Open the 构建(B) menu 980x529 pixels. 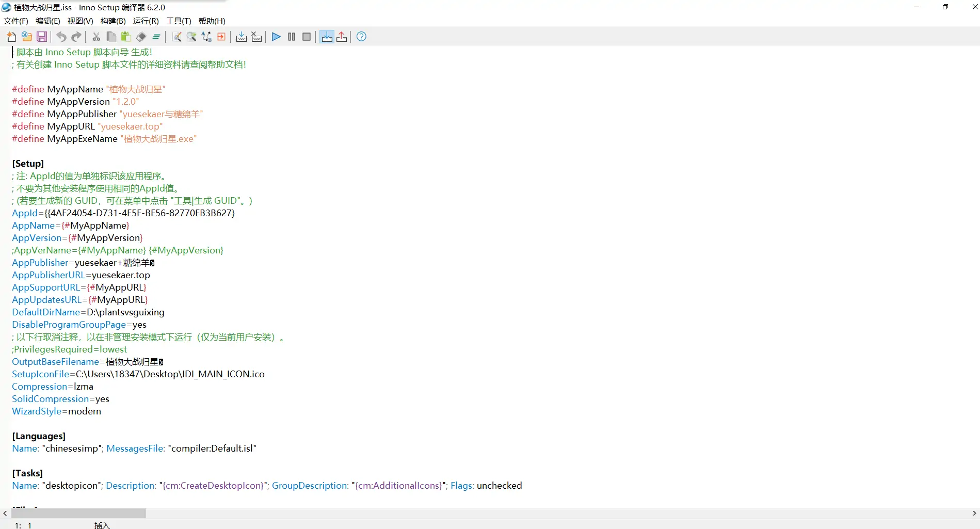pyautogui.click(x=113, y=21)
